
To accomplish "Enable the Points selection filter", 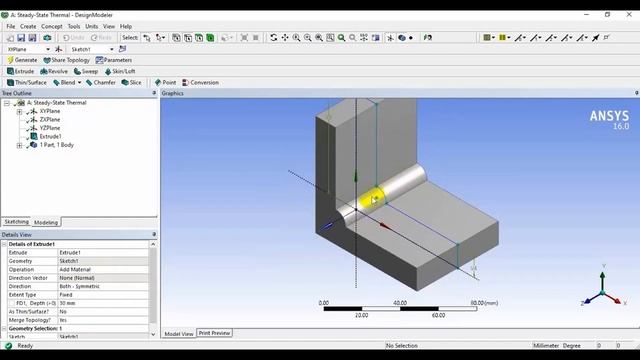I will [176, 38].
